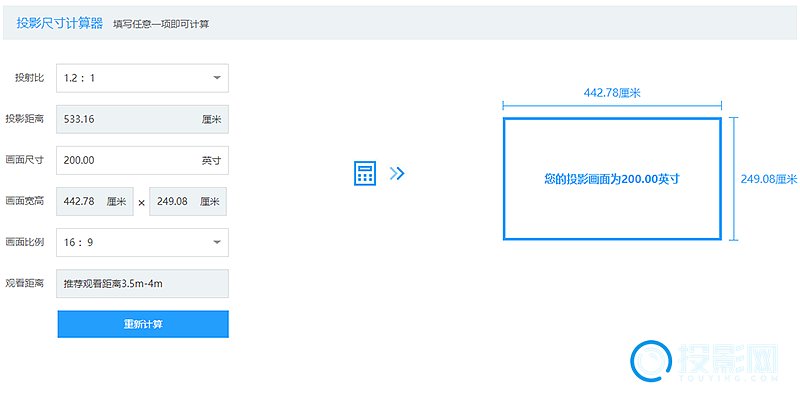Click the 您的投影画面为200.00英寸 text
800x405 pixels.
[612, 179]
